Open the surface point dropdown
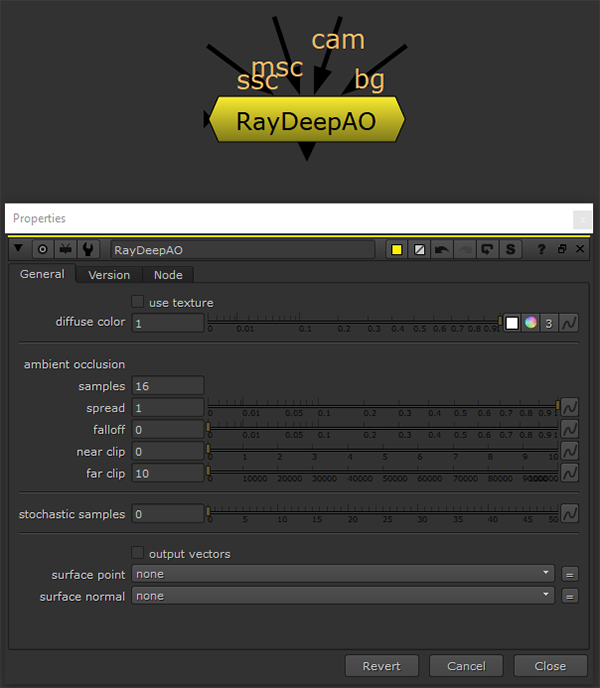This screenshot has height=688, width=600. point(344,574)
